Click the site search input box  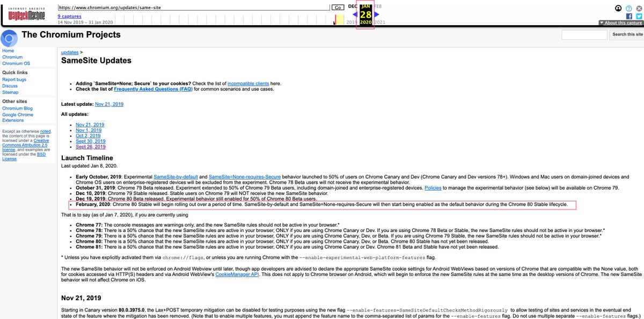click(x=584, y=34)
